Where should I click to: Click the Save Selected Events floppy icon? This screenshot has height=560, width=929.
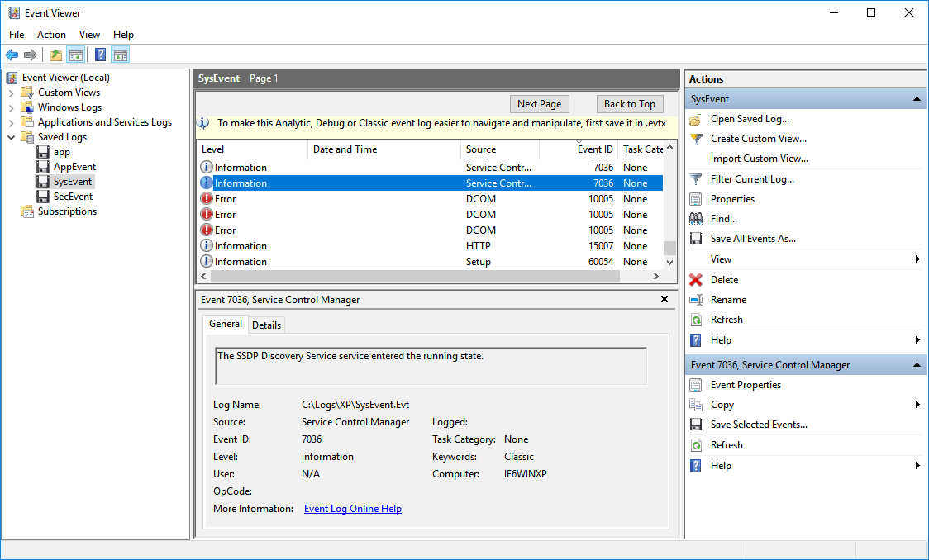point(696,425)
